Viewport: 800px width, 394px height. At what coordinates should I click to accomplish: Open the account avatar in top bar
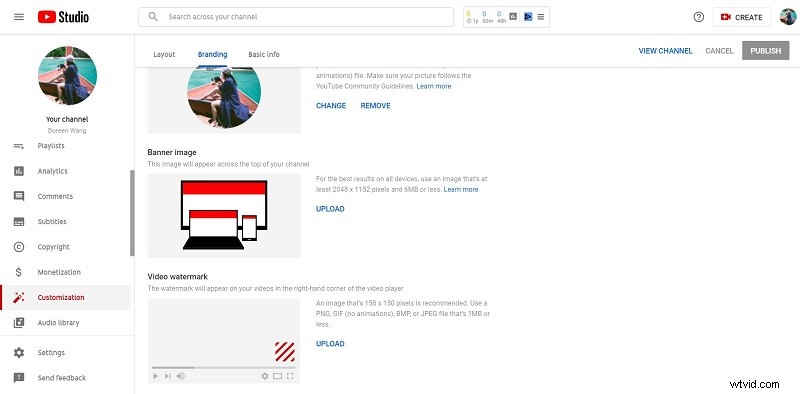click(x=788, y=17)
